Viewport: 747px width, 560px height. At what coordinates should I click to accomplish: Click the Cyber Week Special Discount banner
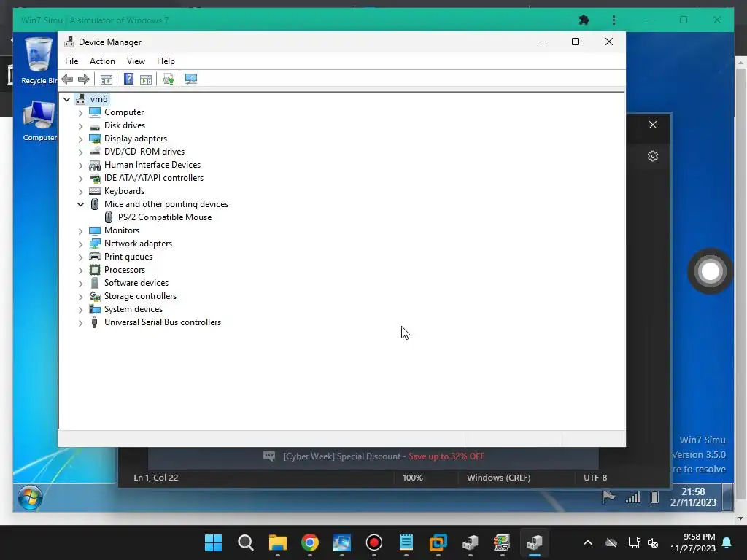(373, 456)
